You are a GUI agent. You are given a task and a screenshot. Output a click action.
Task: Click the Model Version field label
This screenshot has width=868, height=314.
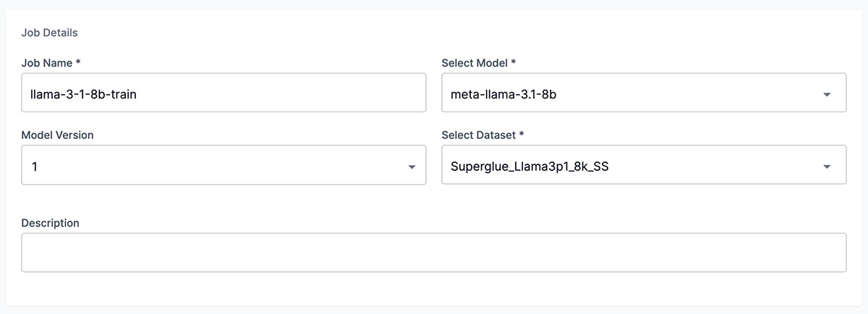[57, 135]
